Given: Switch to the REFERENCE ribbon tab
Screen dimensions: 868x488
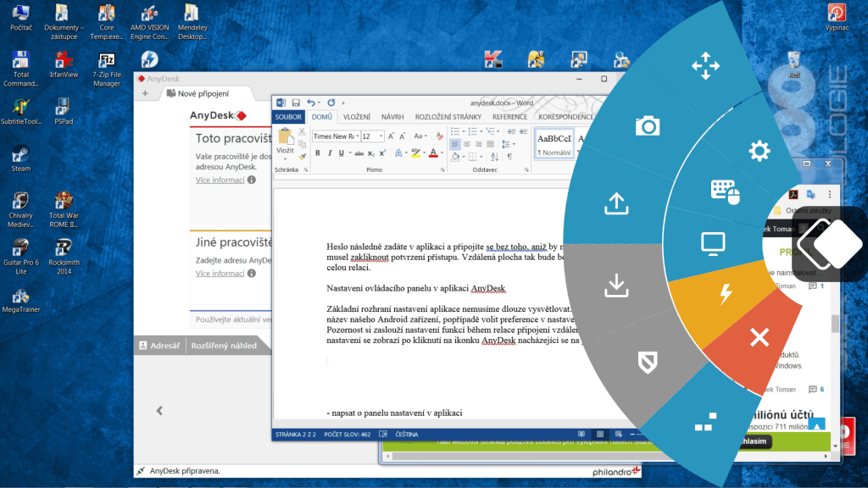Looking at the screenshot, I should [x=509, y=117].
